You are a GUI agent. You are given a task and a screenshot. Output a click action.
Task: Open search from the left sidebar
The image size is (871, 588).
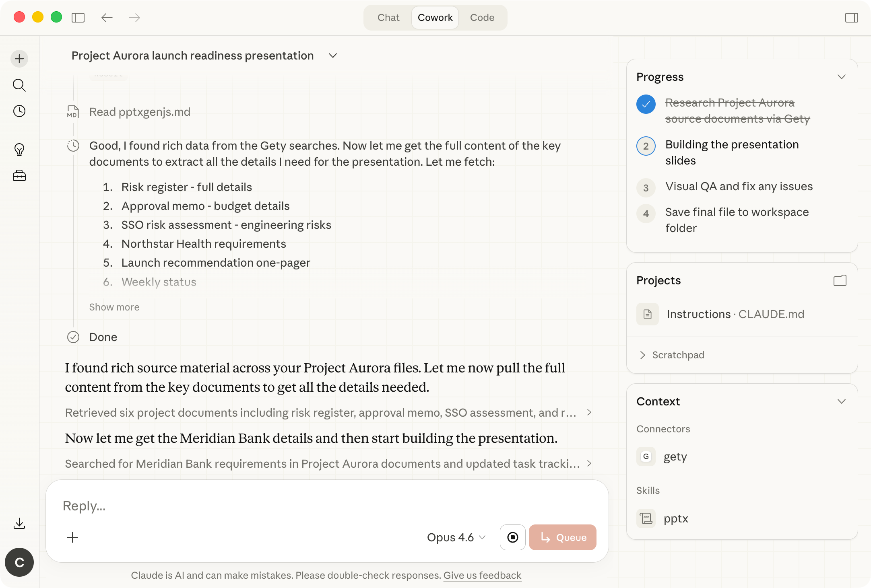19,85
